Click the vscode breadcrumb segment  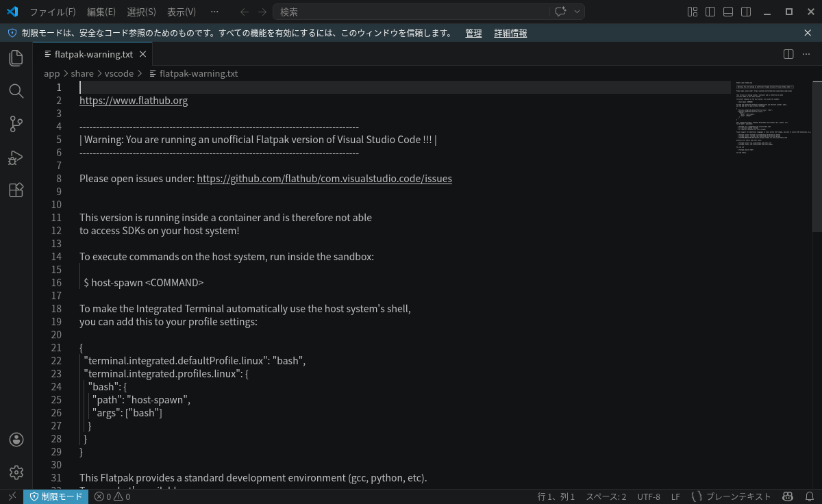119,73
